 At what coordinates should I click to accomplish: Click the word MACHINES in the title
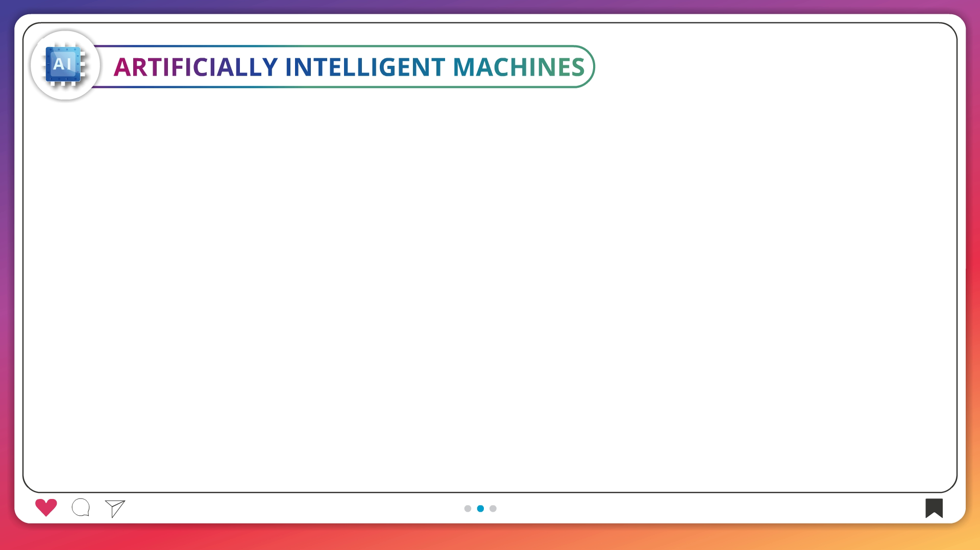point(518,67)
